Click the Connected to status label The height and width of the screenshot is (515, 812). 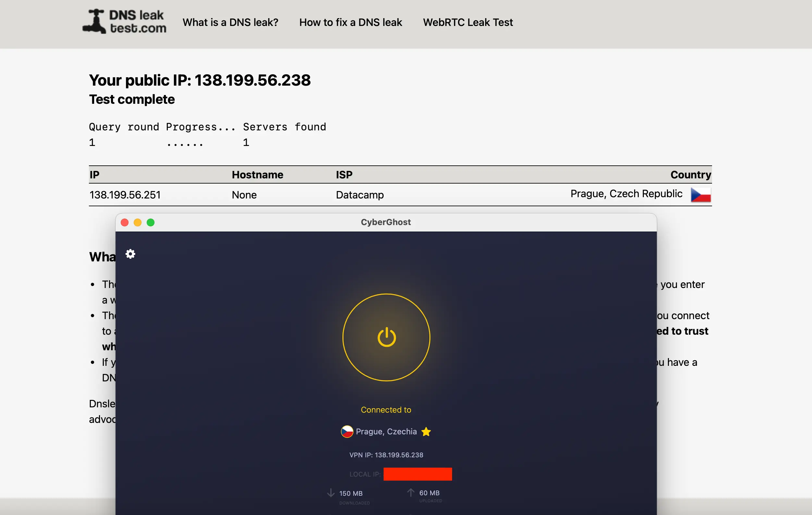(x=386, y=410)
